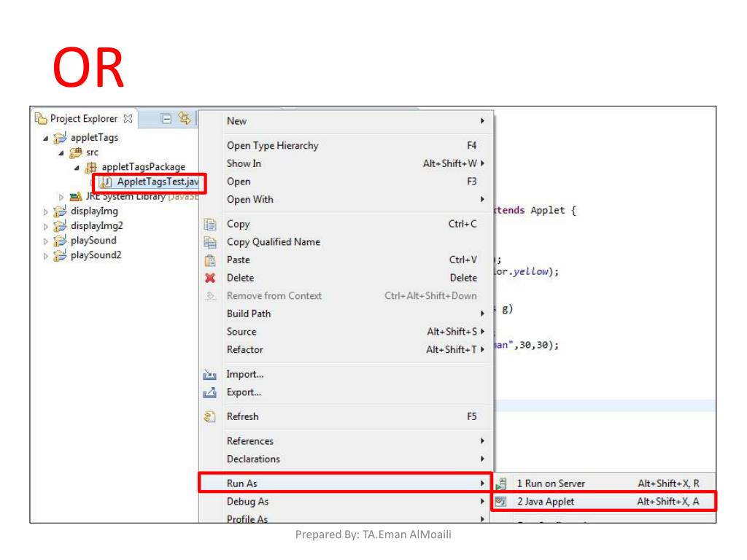Open the Debug As submenu
This screenshot has height=560, width=747.
click(x=347, y=502)
